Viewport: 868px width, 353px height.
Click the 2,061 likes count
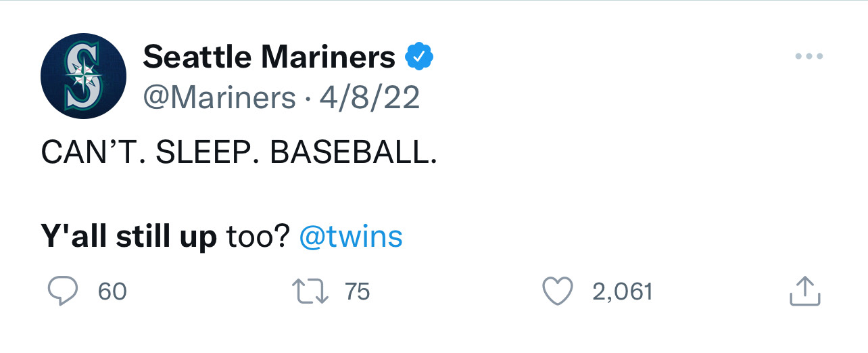[x=622, y=292]
